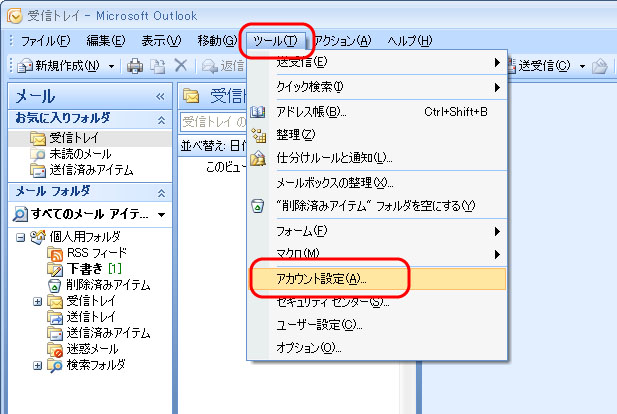Open the 編集(E) menu

tap(105, 41)
